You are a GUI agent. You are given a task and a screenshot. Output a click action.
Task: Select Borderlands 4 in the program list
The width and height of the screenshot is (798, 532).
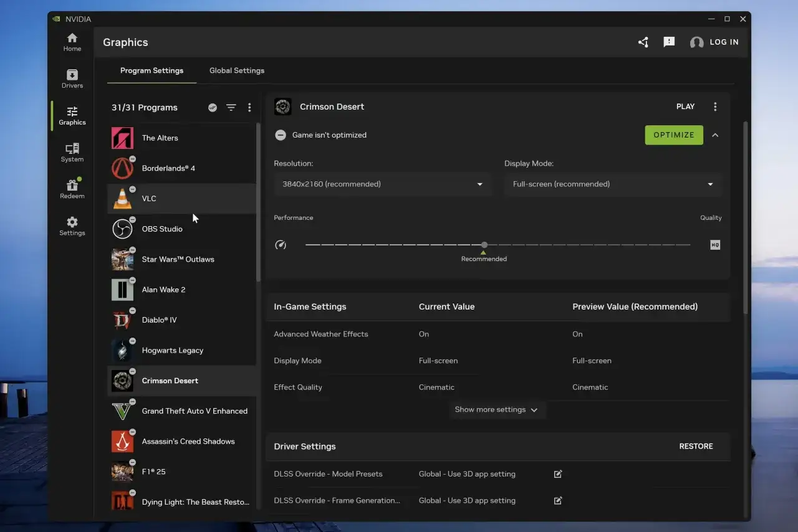coord(181,168)
